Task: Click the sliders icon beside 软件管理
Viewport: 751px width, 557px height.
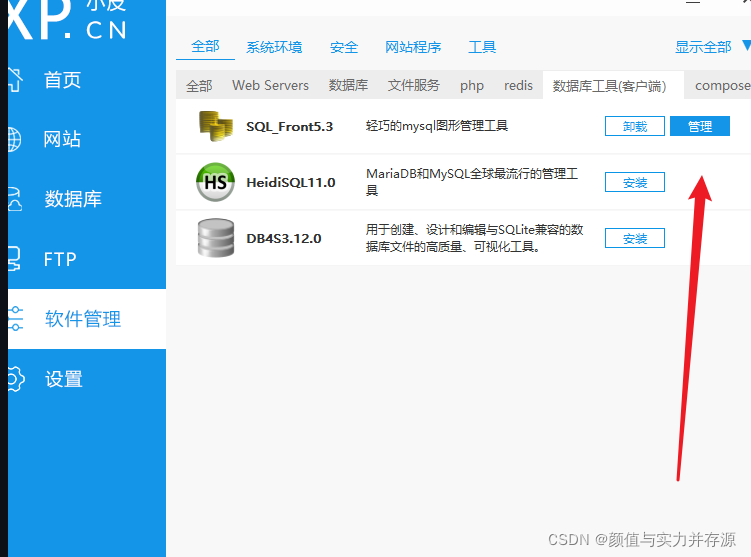Action: pyautogui.click(x=15, y=319)
